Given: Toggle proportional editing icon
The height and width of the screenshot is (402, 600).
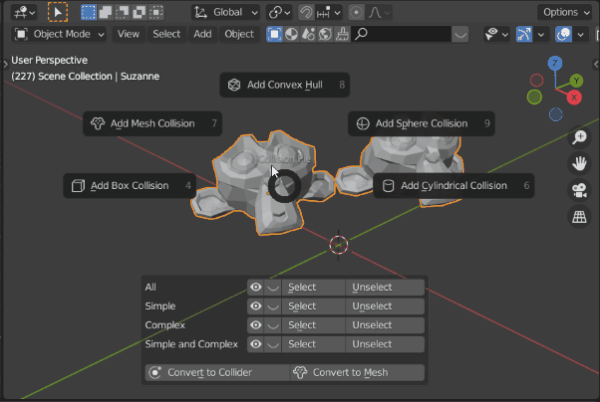Looking at the screenshot, I should pos(356,13).
